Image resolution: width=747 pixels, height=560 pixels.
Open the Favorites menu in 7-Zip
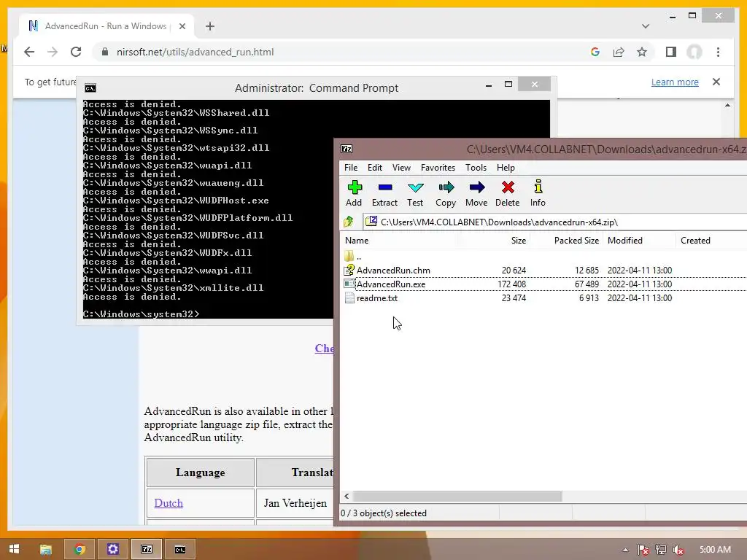pyautogui.click(x=438, y=168)
